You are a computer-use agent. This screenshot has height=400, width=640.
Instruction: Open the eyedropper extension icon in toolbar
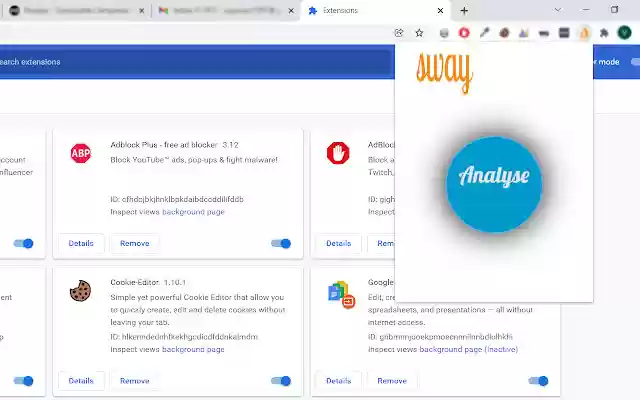point(484,33)
